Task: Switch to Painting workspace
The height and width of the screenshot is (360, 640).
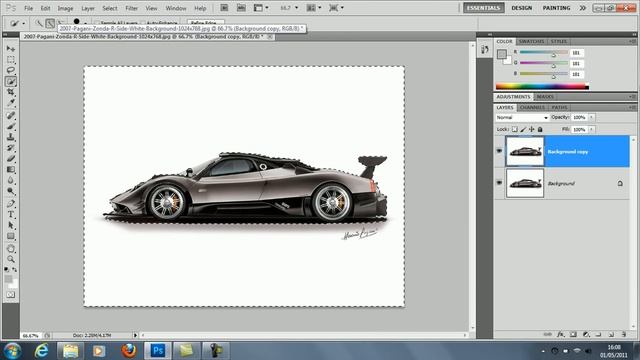Action: point(556,8)
